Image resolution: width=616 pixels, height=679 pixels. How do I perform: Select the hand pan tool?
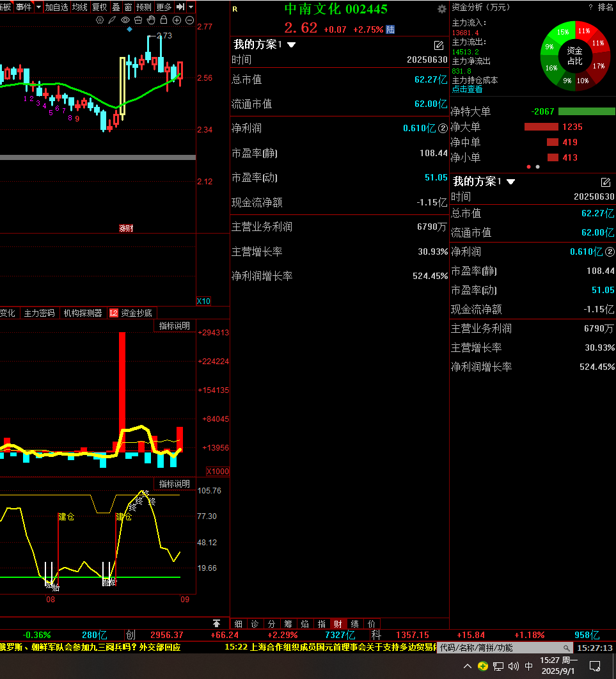151,20
